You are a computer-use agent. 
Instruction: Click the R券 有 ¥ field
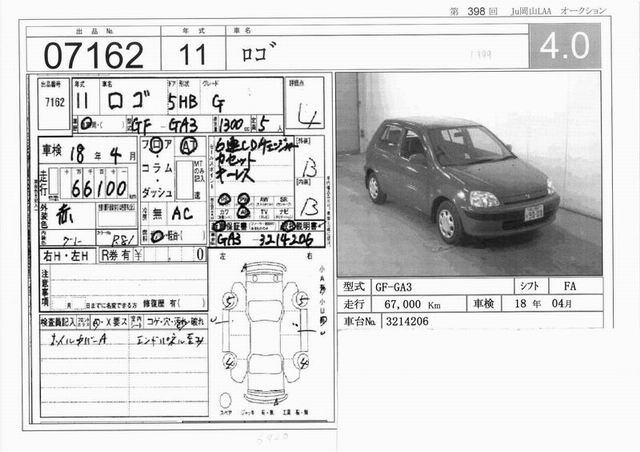pos(153,255)
